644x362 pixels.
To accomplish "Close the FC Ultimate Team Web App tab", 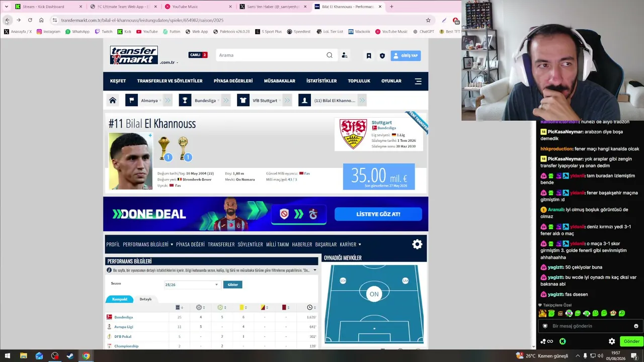I will click(155, 7).
